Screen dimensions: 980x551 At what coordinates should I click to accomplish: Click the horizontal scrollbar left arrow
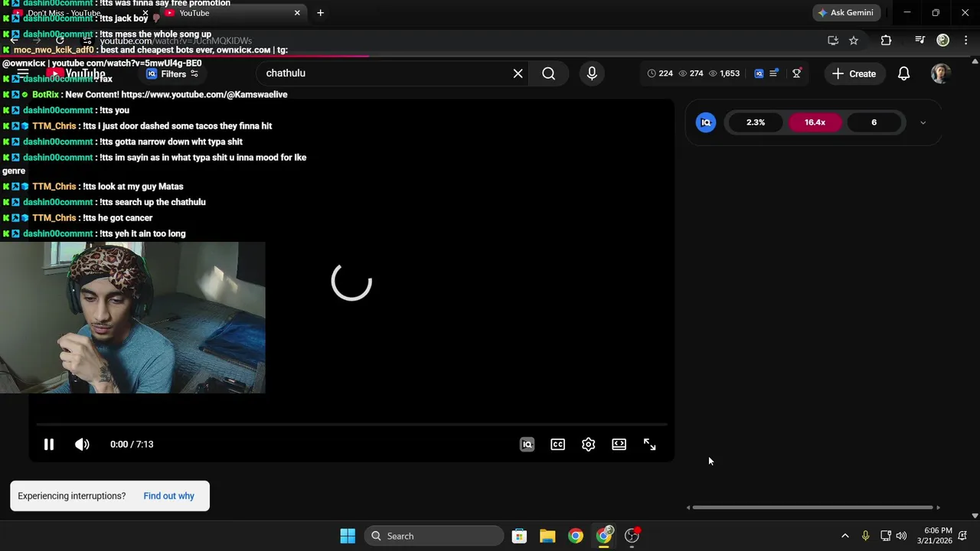pyautogui.click(x=688, y=507)
